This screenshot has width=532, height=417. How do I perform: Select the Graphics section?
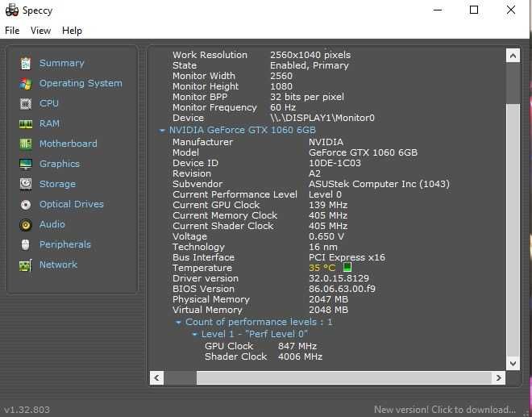(60, 164)
